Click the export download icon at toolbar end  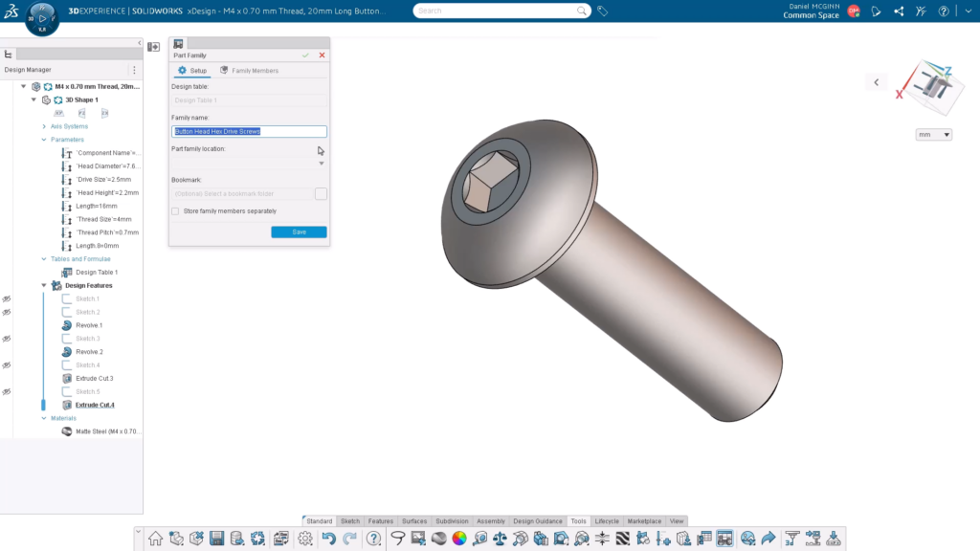[834, 538]
